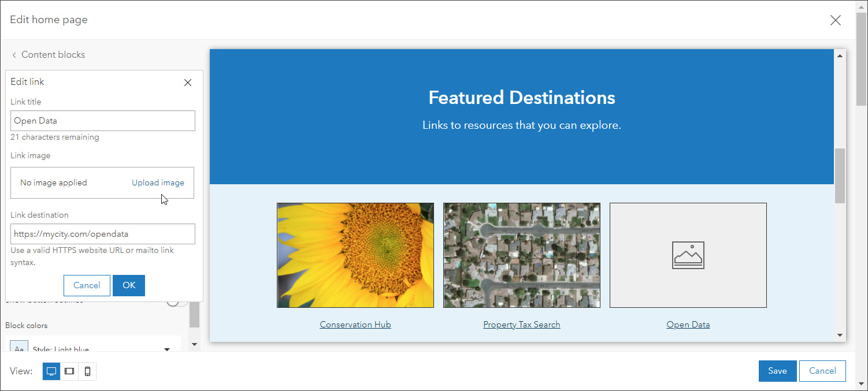Viewport: 868px width, 391px height.
Task: Click Upload image link
Action: (x=158, y=183)
